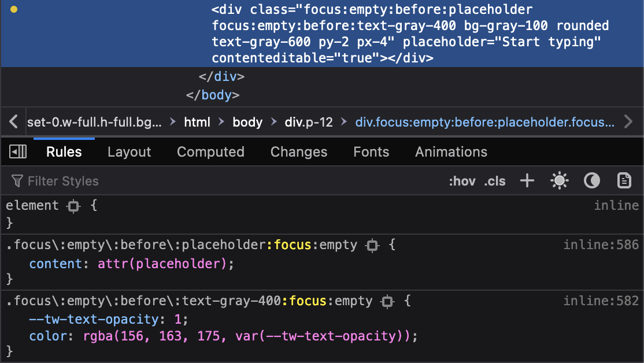Simulate light color scheme
Viewport: 644px width, 363px height.
(x=559, y=181)
